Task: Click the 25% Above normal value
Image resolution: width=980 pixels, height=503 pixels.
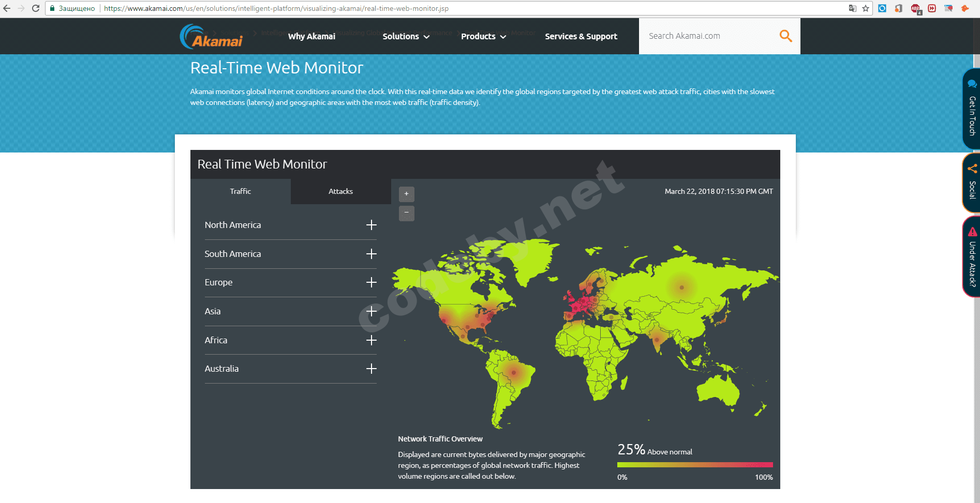Action: point(655,450)
